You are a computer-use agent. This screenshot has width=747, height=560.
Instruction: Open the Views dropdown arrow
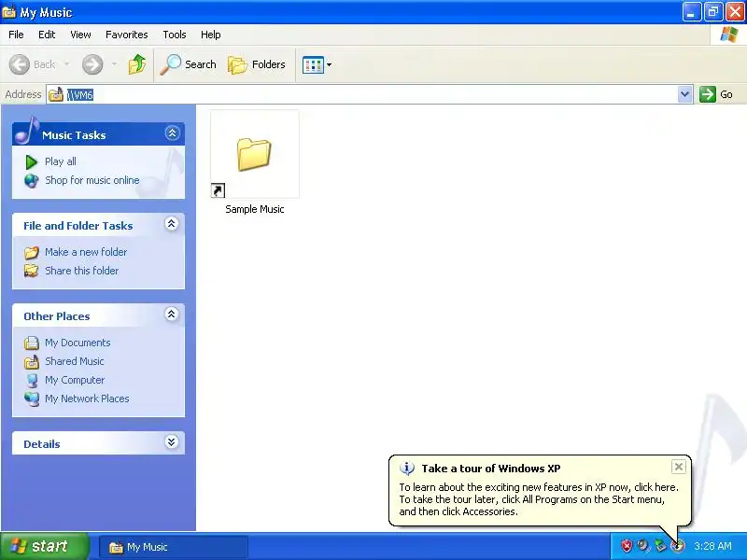point(330,64)
